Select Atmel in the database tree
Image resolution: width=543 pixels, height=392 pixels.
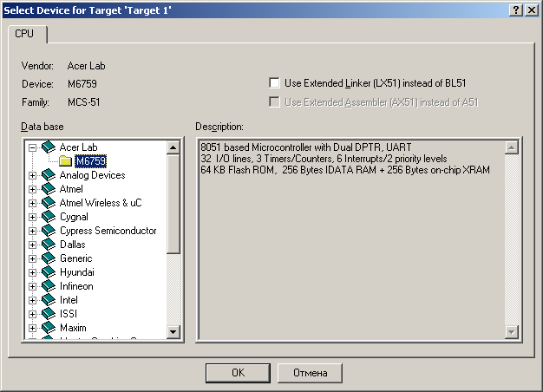(x=71, y=189)
